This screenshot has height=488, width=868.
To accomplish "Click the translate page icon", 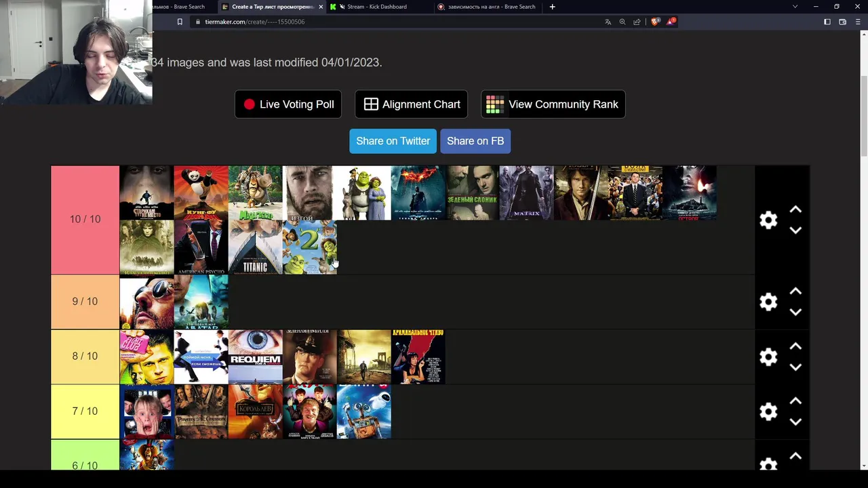I will 608,22.
